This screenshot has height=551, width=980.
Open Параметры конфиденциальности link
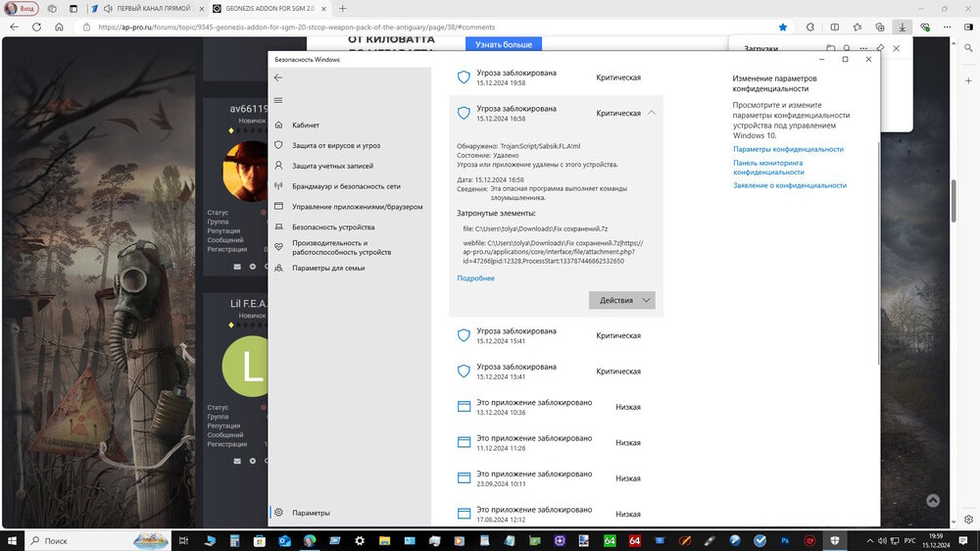788,149
